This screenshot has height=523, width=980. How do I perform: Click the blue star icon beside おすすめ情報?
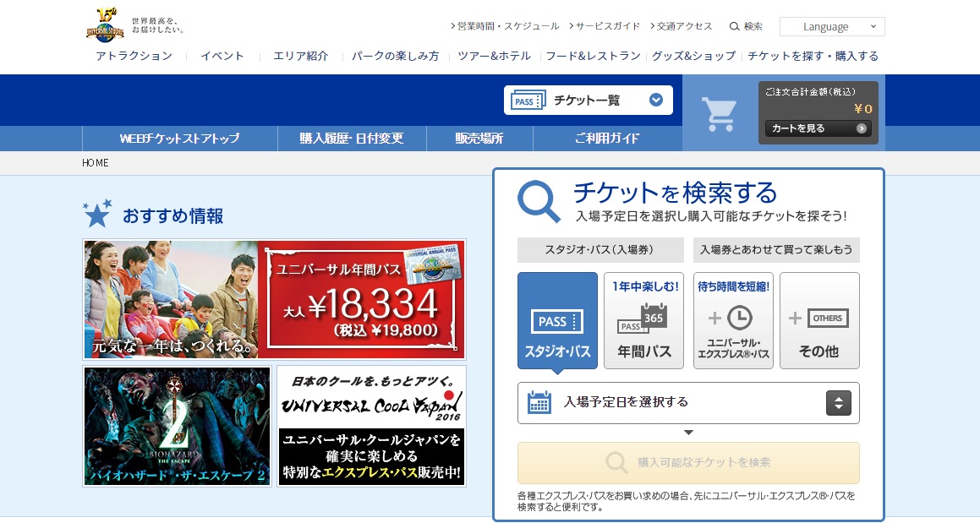tap(97, 213)
